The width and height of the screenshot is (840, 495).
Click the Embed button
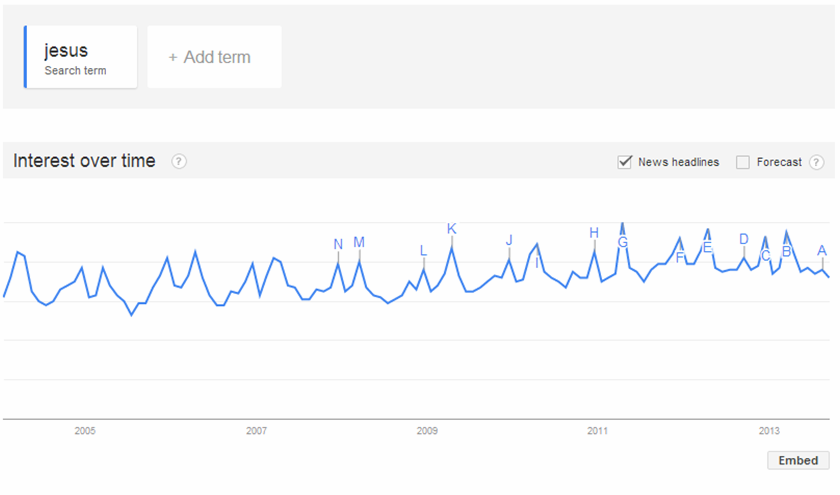point(798,460)
